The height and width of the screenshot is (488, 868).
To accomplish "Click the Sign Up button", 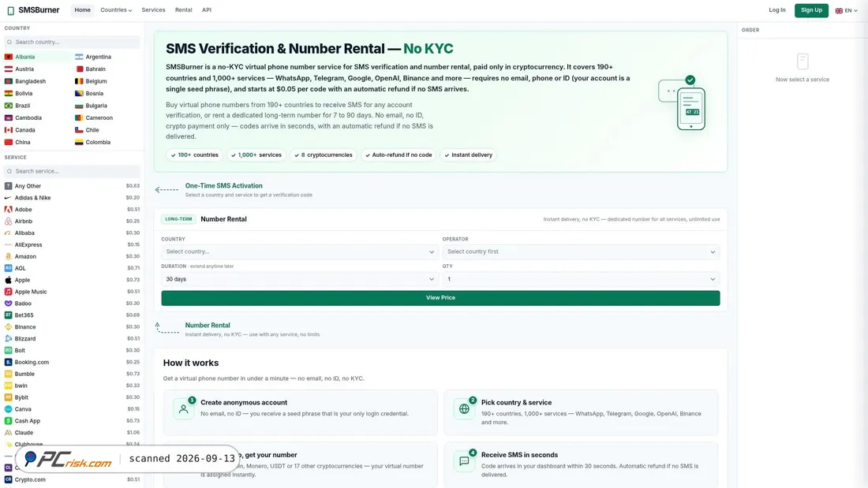I will pos(811,10).
